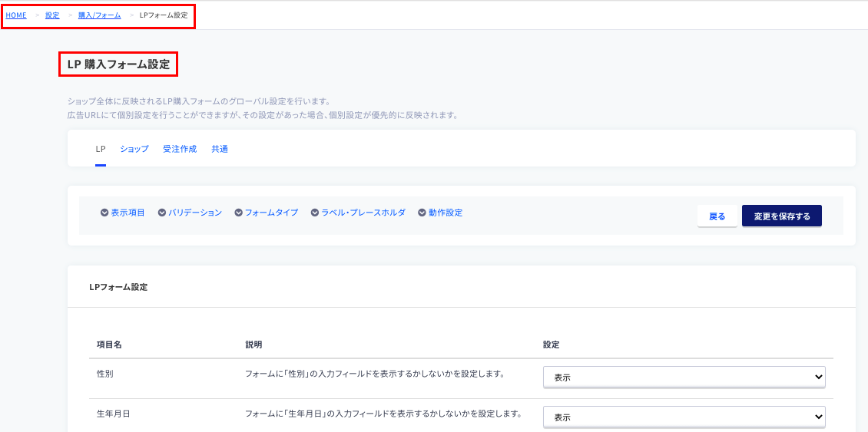Click the chevron icon beside 表示項目

pyautogui.click(x=104, y=213)
